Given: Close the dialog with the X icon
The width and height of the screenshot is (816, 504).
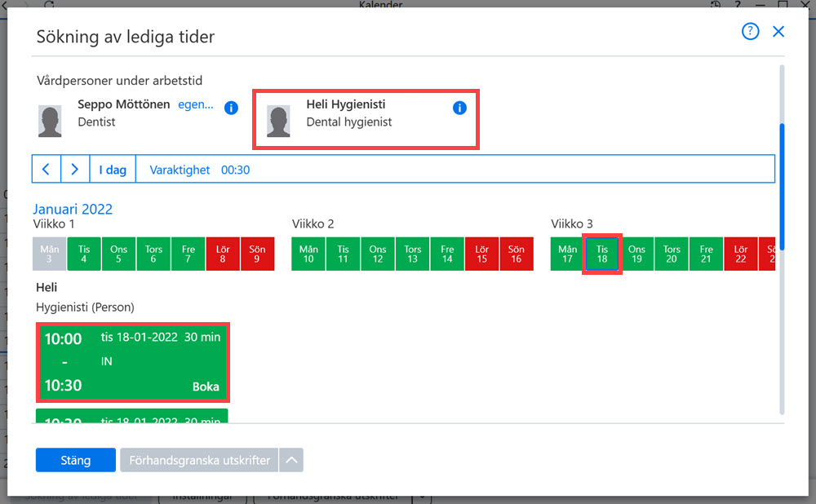Looking at the screenshot, I should (778, 31).
